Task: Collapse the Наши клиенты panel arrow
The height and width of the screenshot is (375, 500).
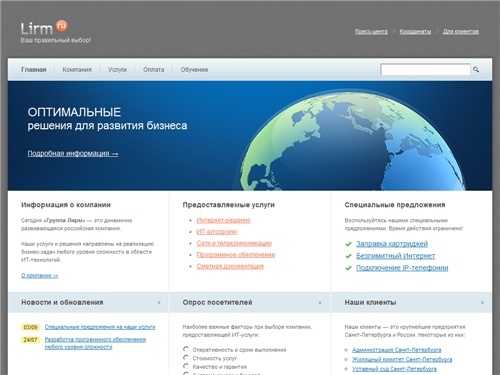Action: [482, 303]
